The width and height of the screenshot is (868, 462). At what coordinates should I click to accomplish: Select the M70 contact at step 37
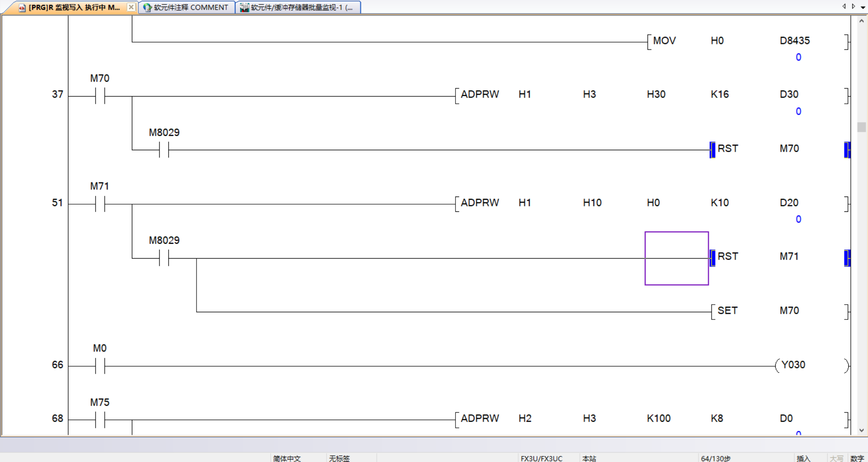pyautogui.click(x=100, y=96)
